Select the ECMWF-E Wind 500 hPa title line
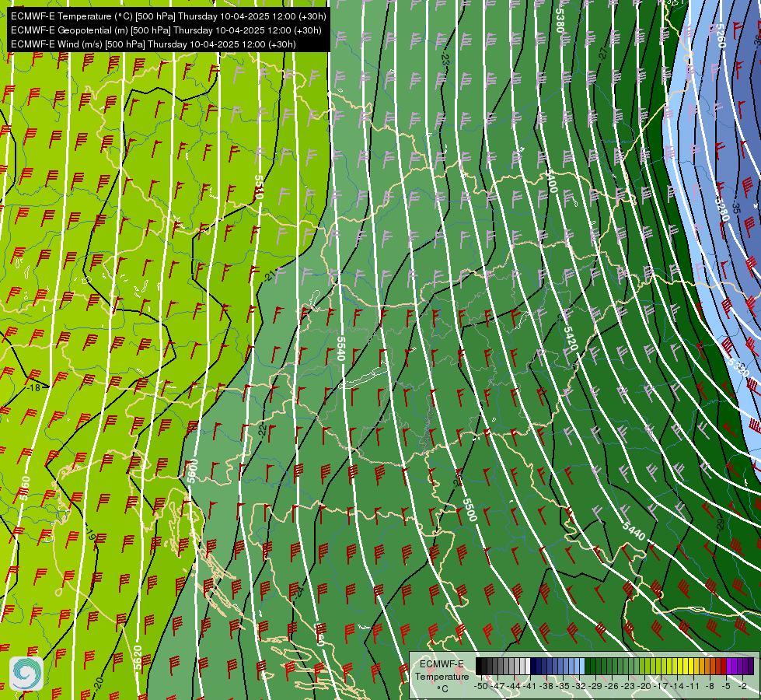The image size is (761, 700). 153,44
